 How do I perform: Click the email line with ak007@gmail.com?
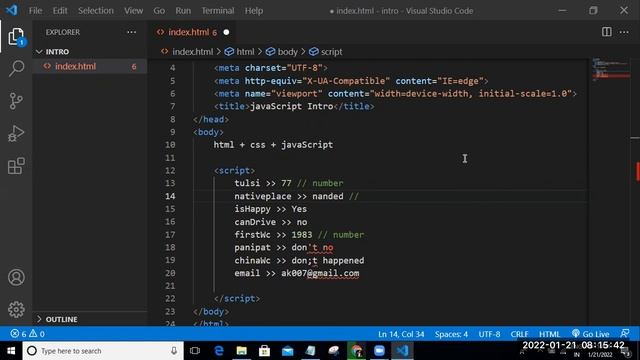(297, 273)
